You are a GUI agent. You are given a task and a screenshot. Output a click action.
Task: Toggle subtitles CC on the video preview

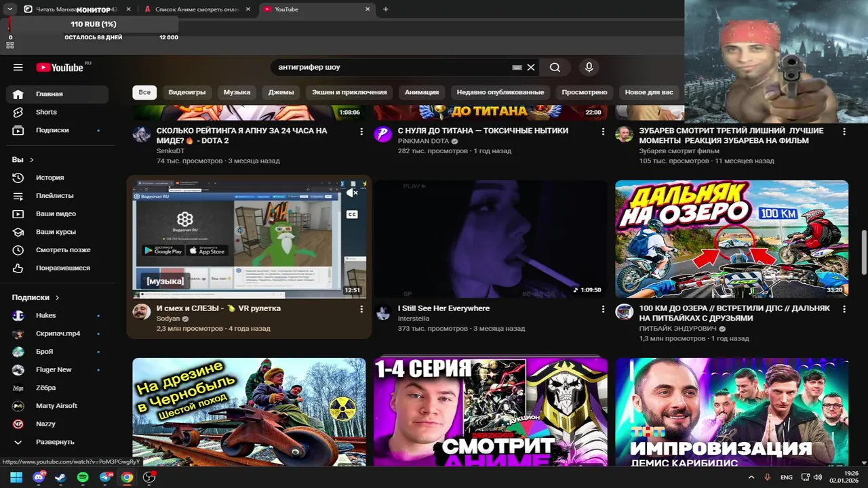(x=352, y=214)
